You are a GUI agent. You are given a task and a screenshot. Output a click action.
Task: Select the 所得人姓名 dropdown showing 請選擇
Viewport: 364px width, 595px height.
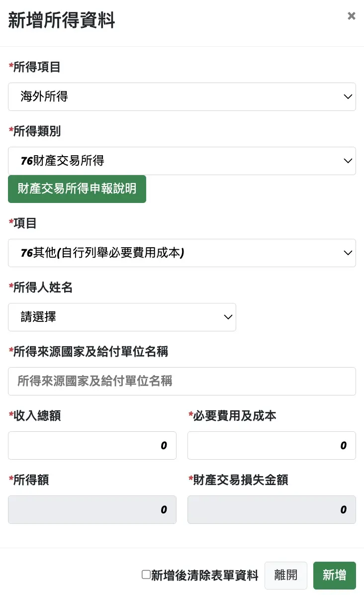(122, 317)
